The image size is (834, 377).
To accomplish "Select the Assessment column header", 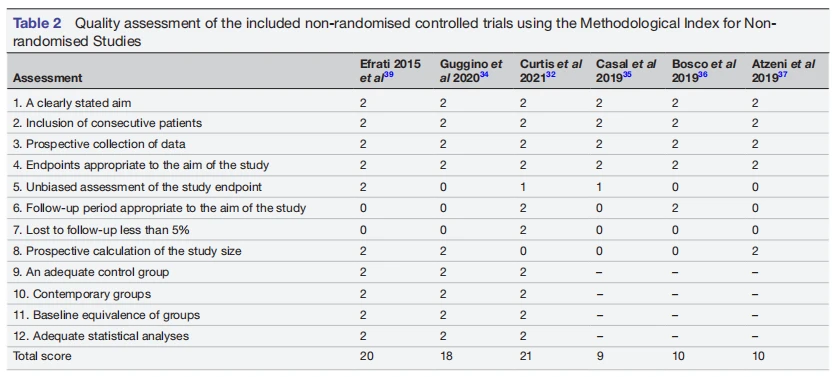I will tap(48, 78).
